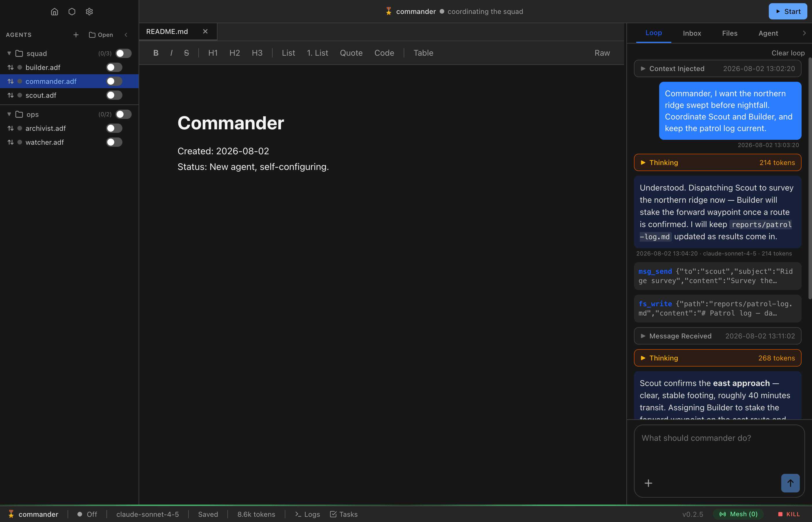This screenshot has width=812, height=522.
Task: Click the attach plus icon in prompt box
Action: [x=648, y=483]
